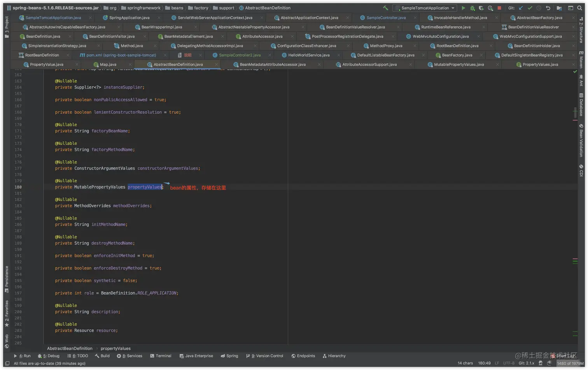The width and height of the screenshot is (588, 370).
Task: Show the Spring tool window
Action: [x=229, y=356]
